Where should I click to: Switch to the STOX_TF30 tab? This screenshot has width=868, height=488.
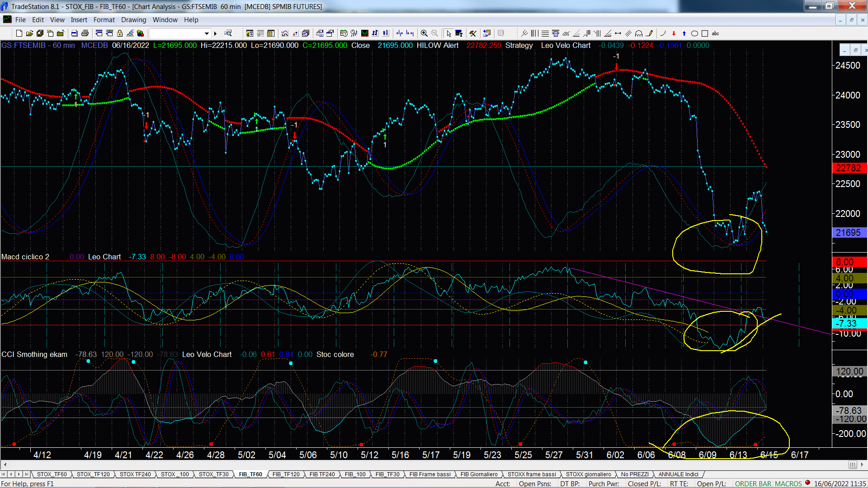click(x=213, y=474)
